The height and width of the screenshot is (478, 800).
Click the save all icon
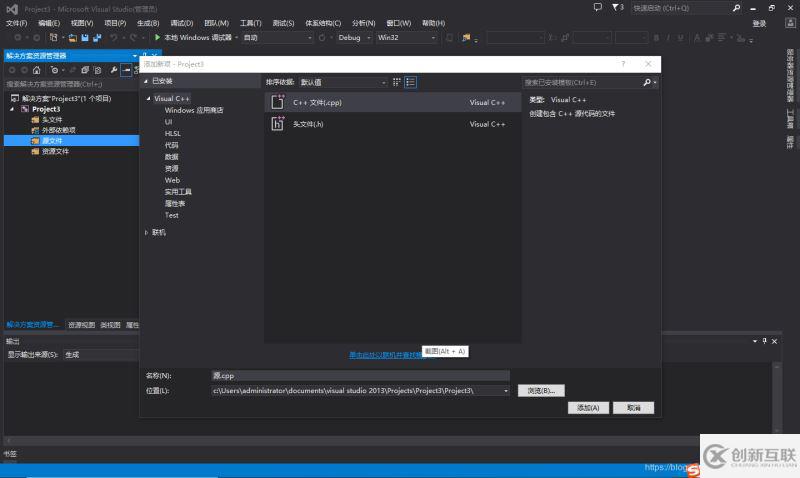click(96, 38)
